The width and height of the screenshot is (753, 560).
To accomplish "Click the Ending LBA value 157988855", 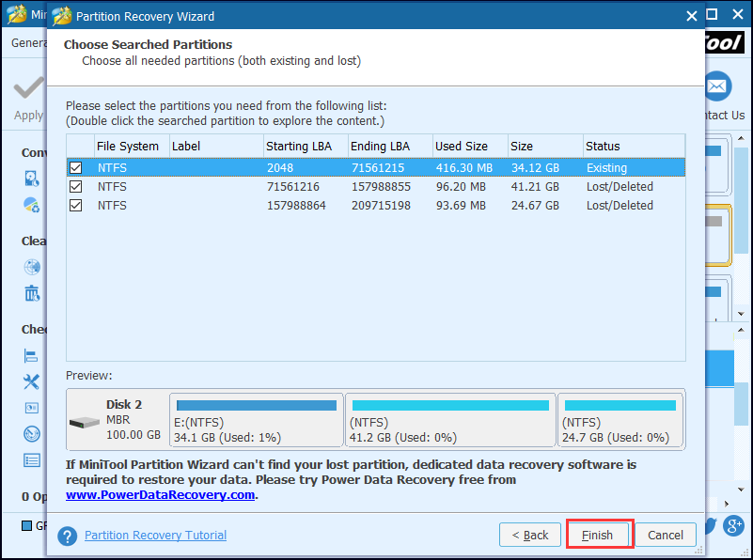I will tap(381, 187).
